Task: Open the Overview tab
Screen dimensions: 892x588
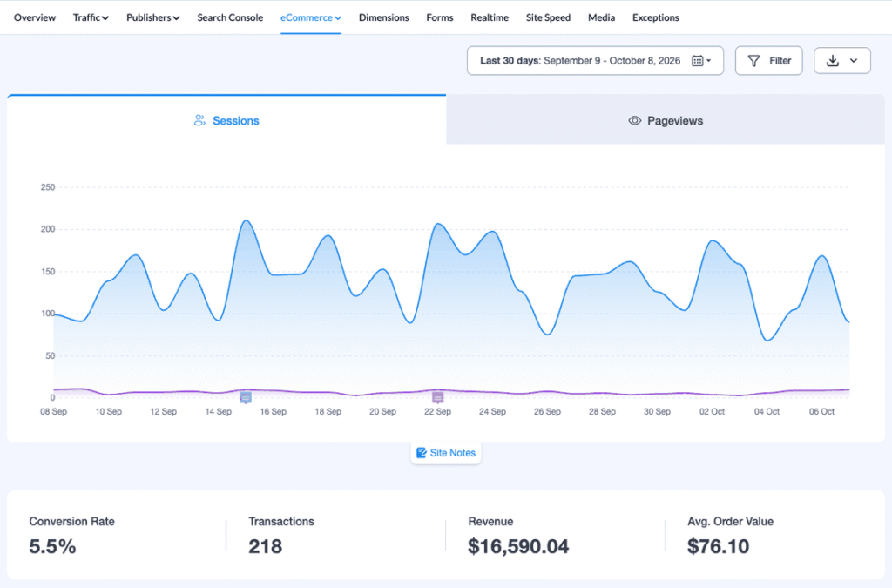Action: click(x=35, y=17)
